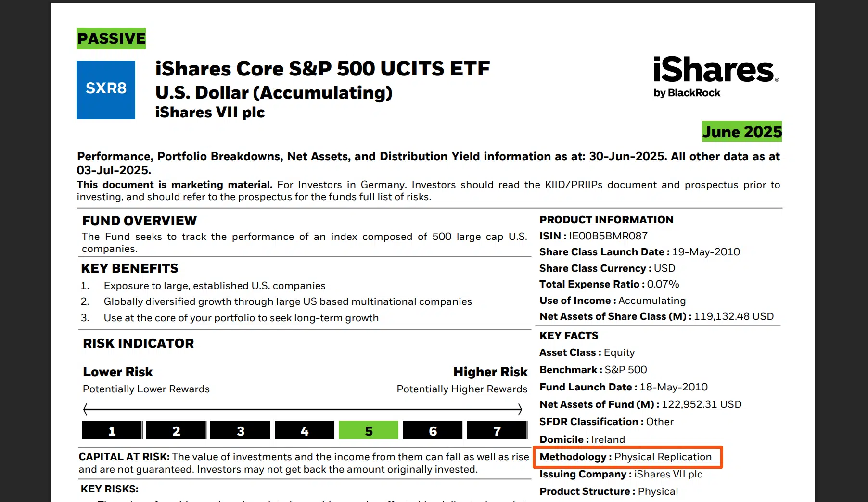
Task: Click Potentially Higher Rewards text
Action: [x=462, y=389]
